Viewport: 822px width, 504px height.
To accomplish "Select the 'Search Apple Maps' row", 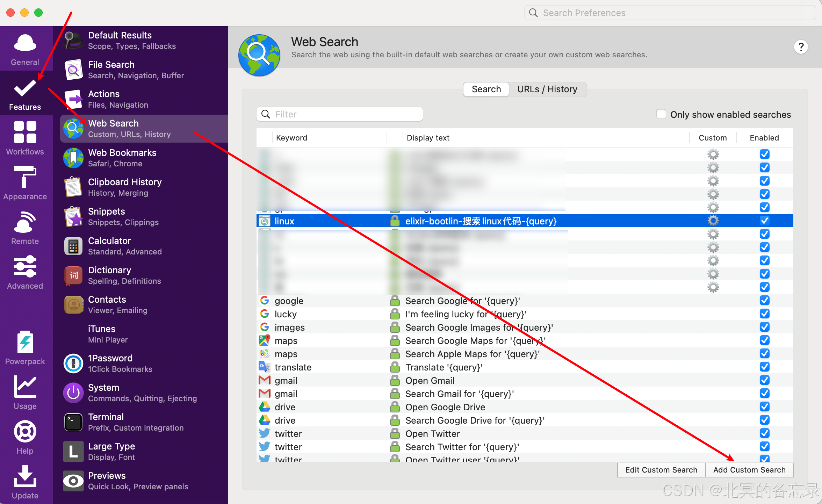I will tap(525, 354).
